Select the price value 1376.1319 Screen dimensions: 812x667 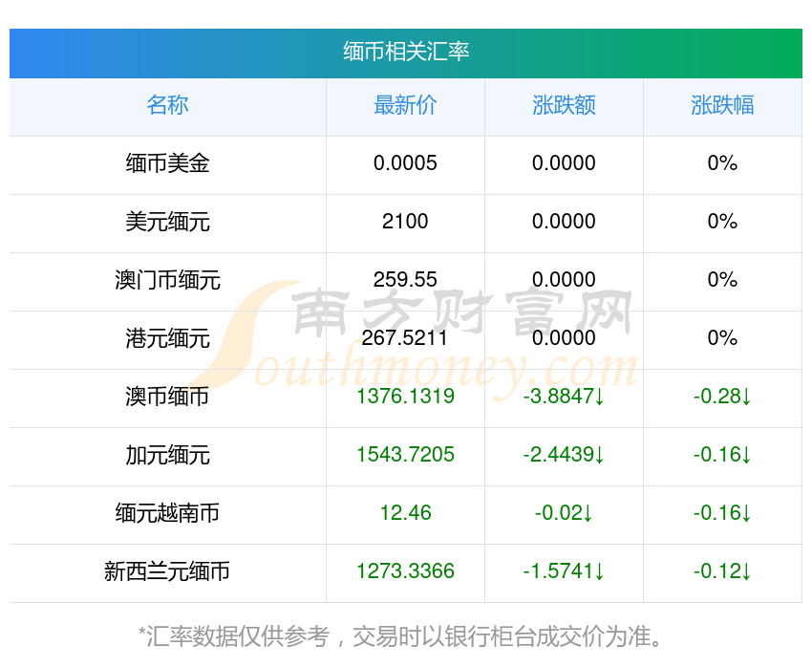point(405,397)
